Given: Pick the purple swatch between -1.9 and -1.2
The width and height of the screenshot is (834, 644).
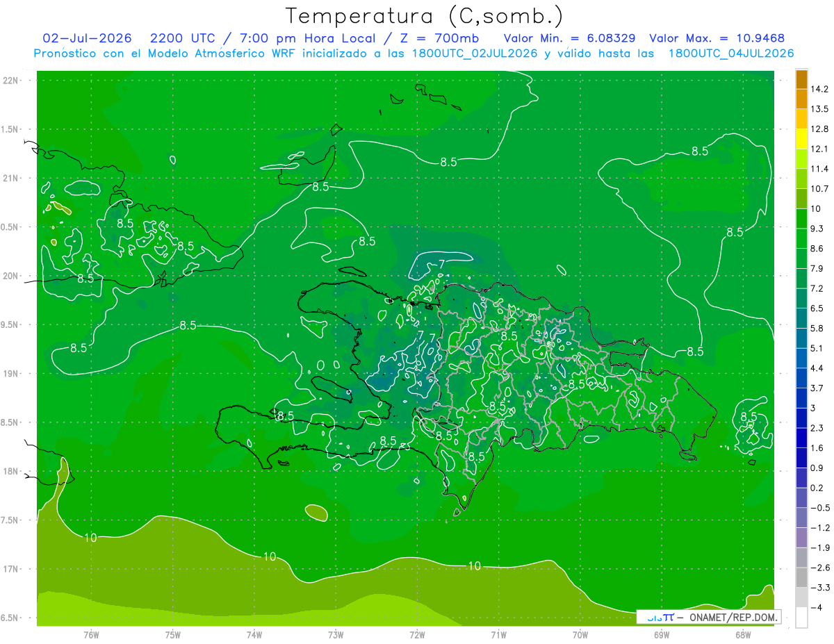Looking at the screenshot, I should coord(801,538).
